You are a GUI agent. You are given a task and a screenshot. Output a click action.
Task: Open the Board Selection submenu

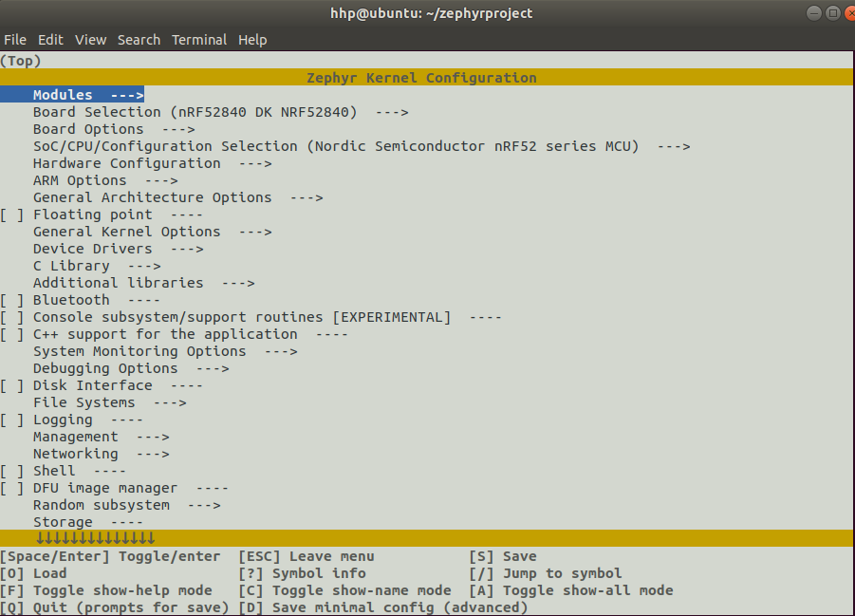(x=133, y=111)
